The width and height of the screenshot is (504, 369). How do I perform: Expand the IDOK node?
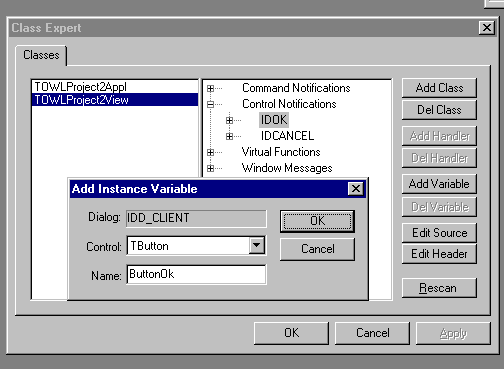(x=229, y=120)
